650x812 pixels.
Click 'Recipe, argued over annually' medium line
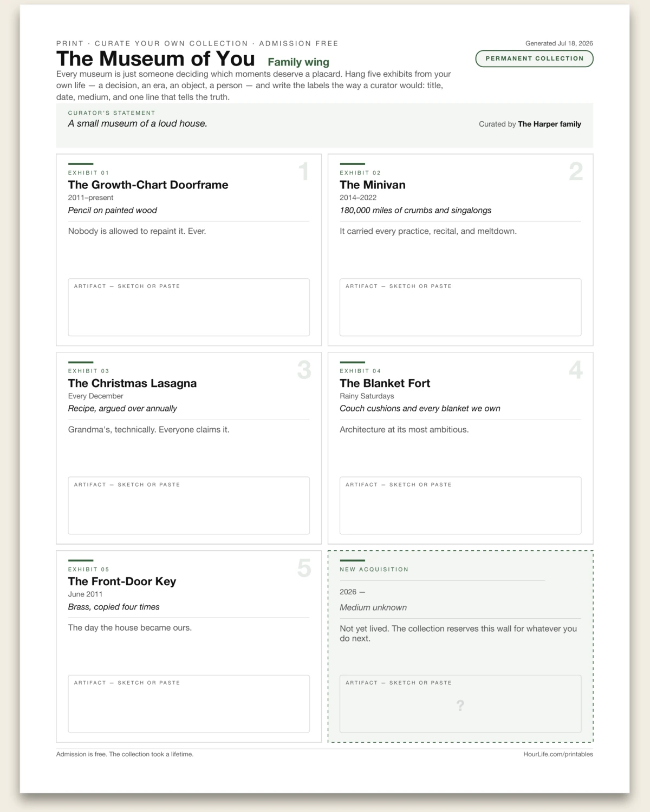pyautogui.click(x=122, y=409)
